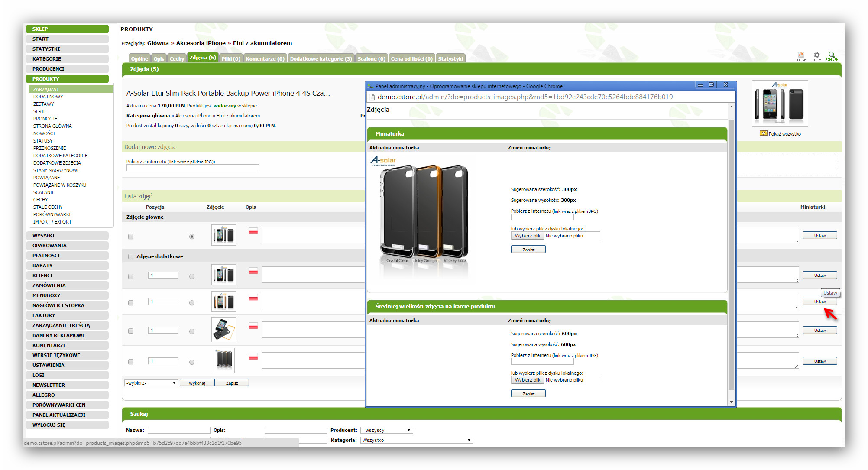Tick the checkbox of the angled case photo
The width and height of the screenshot is (868, 470).
[131, 331]
